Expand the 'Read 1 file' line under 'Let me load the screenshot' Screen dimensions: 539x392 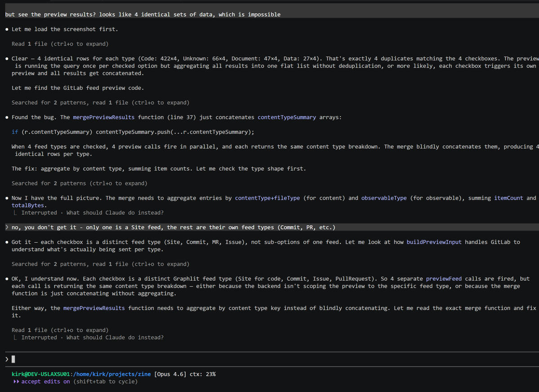60,44
